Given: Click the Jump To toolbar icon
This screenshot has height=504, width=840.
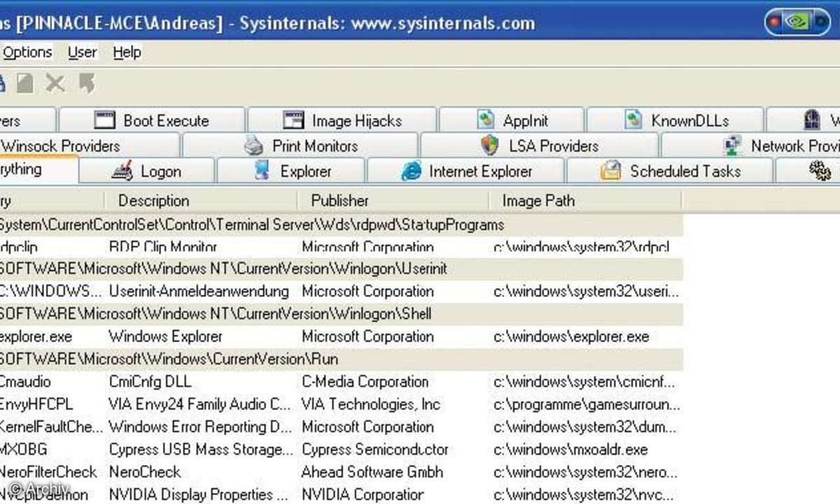Looking at the screenshot, I should coord(87,84).
